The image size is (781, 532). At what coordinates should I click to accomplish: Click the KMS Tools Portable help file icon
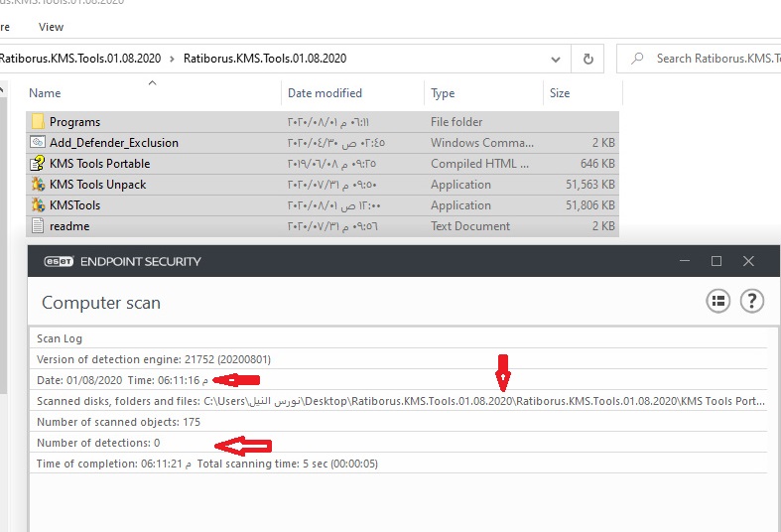[x=38, y=164]
